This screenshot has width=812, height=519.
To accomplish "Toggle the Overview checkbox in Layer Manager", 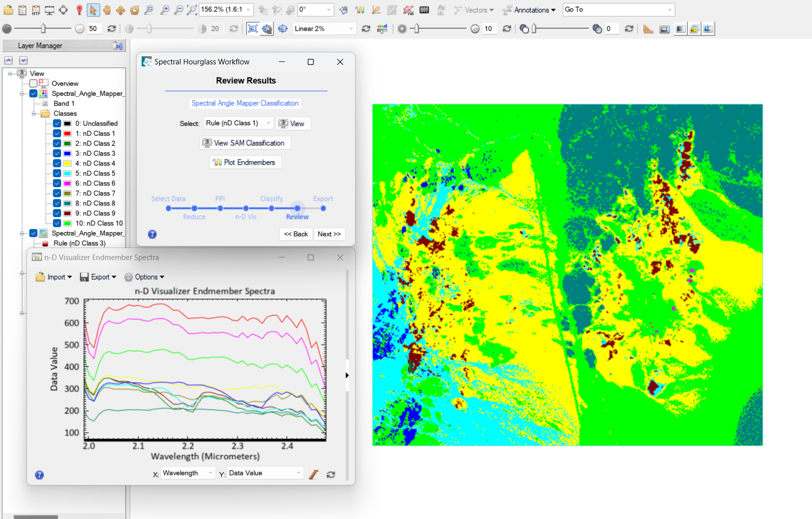I will [33, 83].
